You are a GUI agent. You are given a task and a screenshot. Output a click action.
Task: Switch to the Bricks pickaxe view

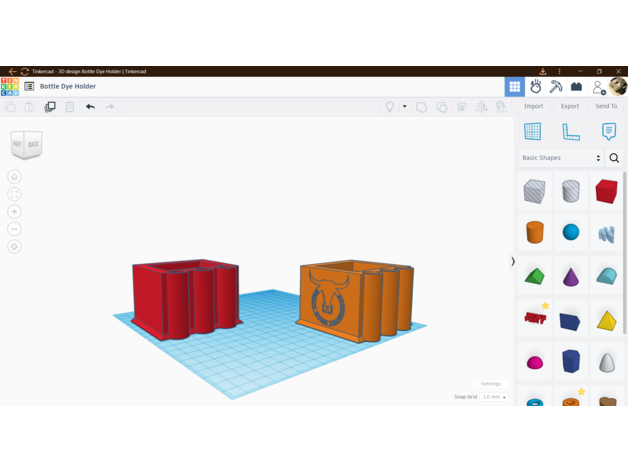point(556,87)
